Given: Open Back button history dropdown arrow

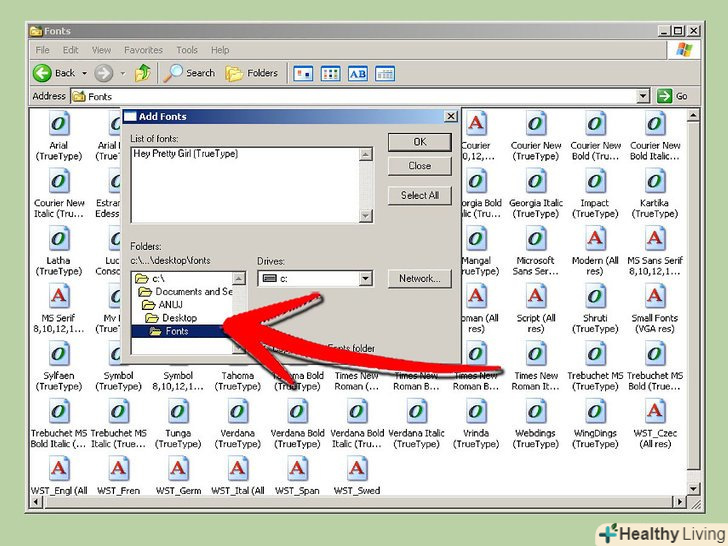Looking at the screenshot, I should 84,73.
